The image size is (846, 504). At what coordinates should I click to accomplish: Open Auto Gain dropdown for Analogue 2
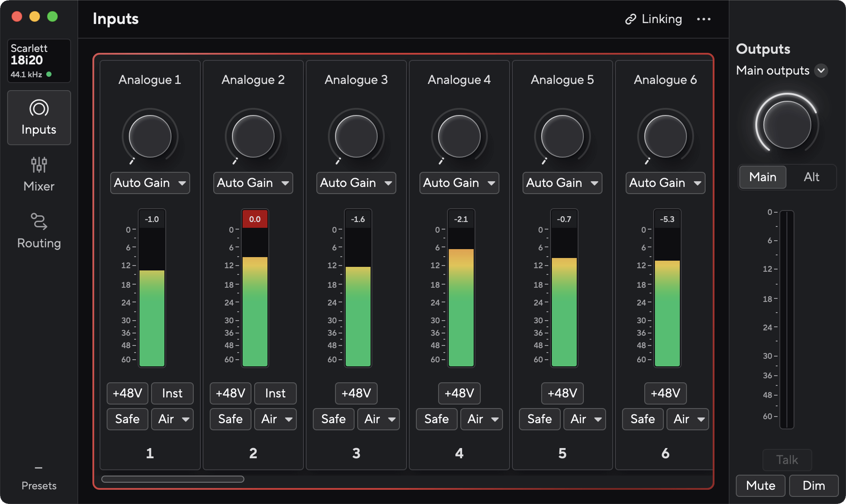(253, 183)
